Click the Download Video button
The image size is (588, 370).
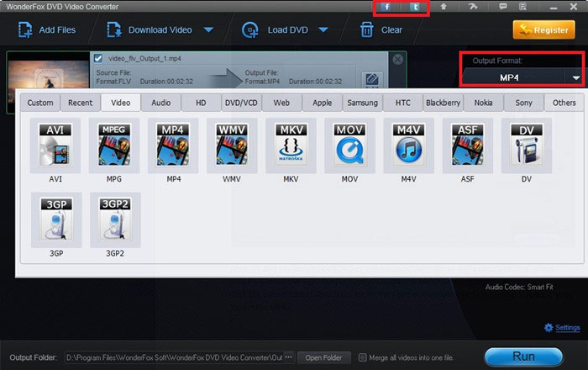pyautogui.click(x=150, y=30)
